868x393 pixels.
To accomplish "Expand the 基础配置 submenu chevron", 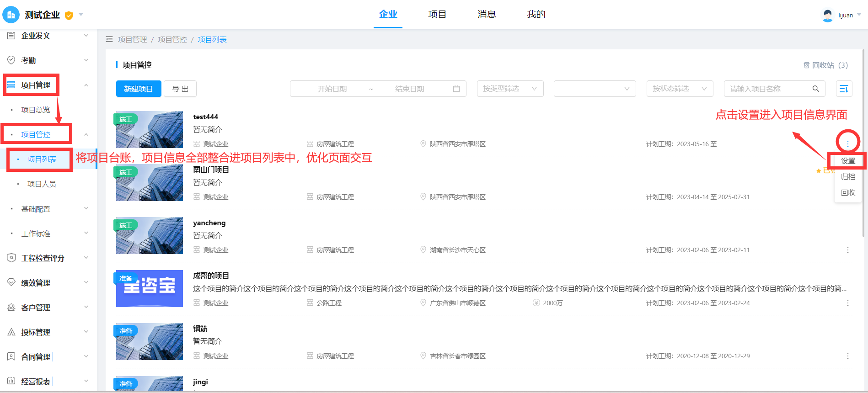I will 86,209.
